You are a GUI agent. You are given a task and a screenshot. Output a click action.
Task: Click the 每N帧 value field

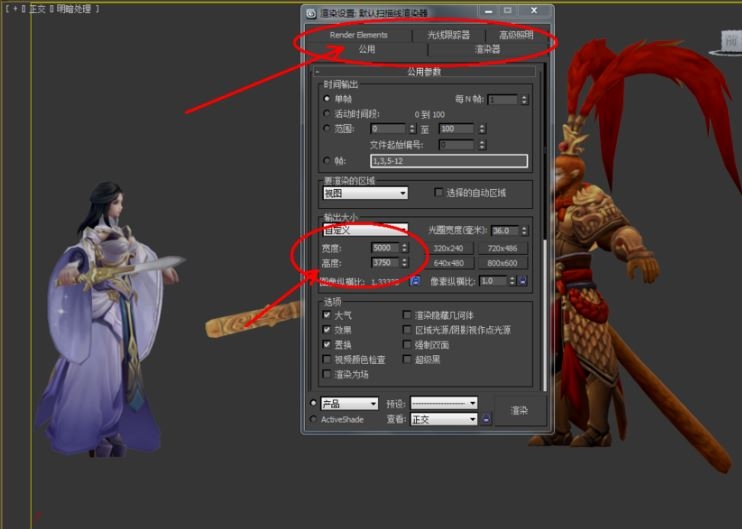tap(503, 99)
